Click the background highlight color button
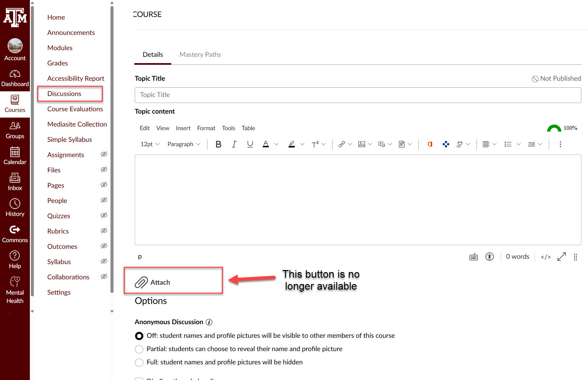This screenshot has height=380, width=588. (x=292, y=144)
